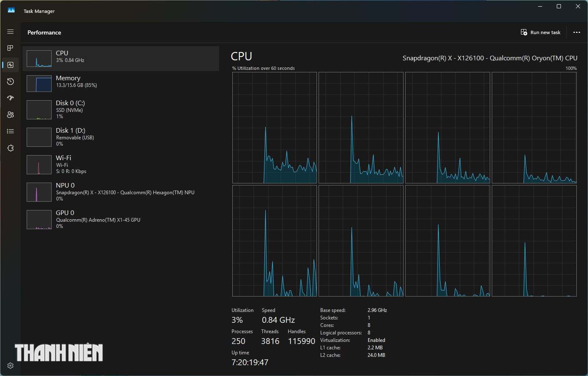Image resolution: width=588 pixels, height=376 pixels.
Task: Click the 2.2 MB L1 cache value
Action: tap(375, 348)
